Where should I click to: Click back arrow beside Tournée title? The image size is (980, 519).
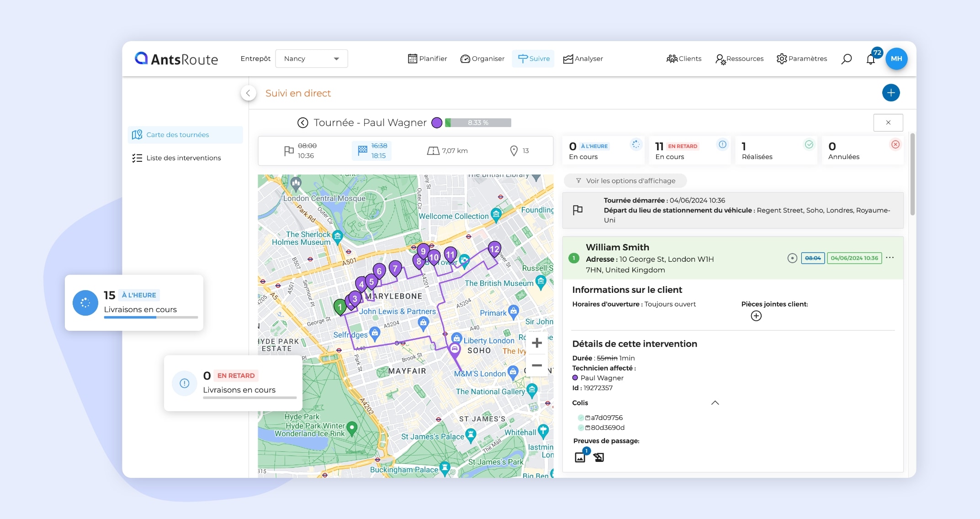[302, 122]
